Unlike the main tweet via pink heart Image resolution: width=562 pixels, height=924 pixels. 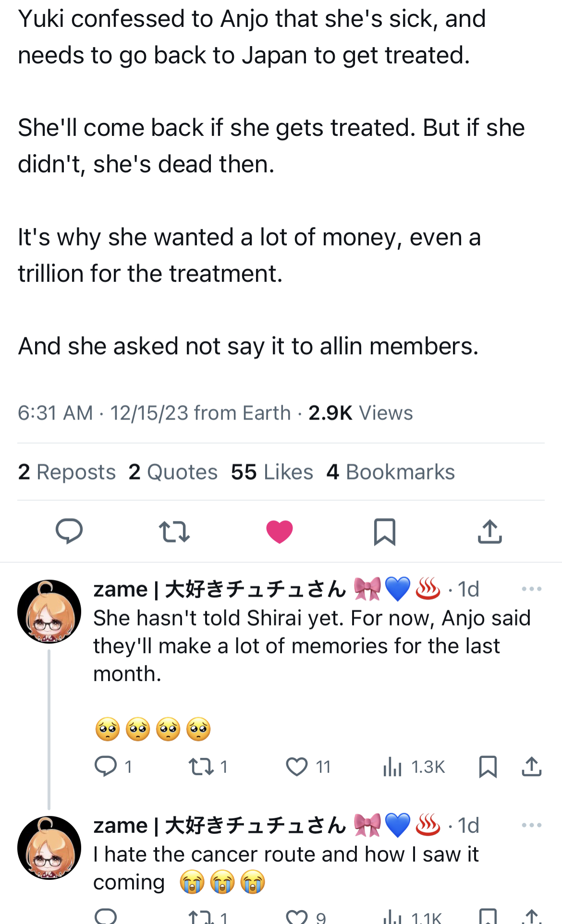click(x=279, y=531)
